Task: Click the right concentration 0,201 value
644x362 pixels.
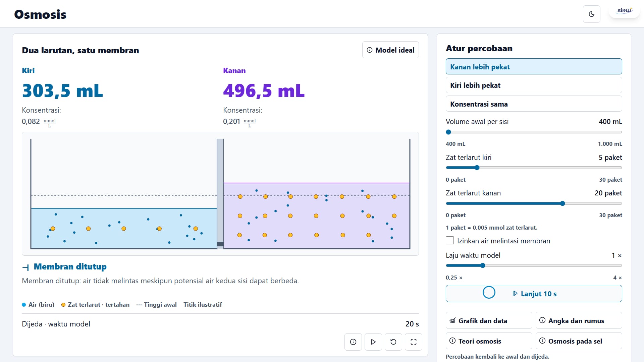Action: click(x=232, y=121)
